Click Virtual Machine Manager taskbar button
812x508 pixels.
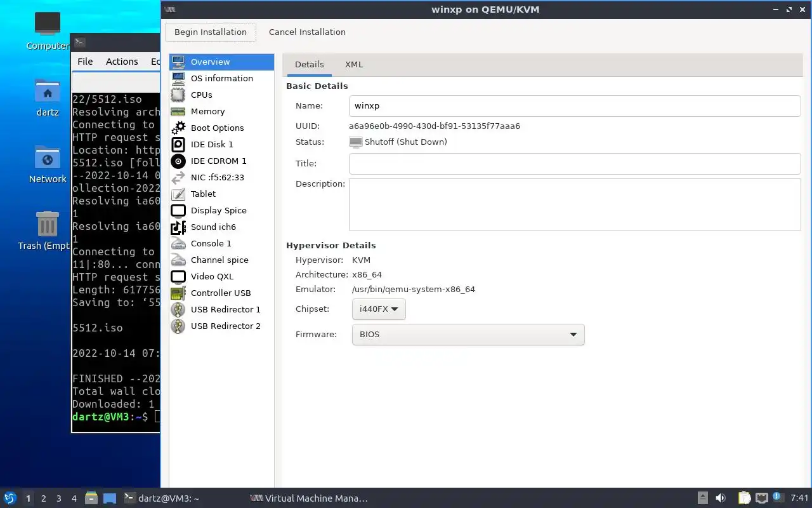click(x=309, y=498)
